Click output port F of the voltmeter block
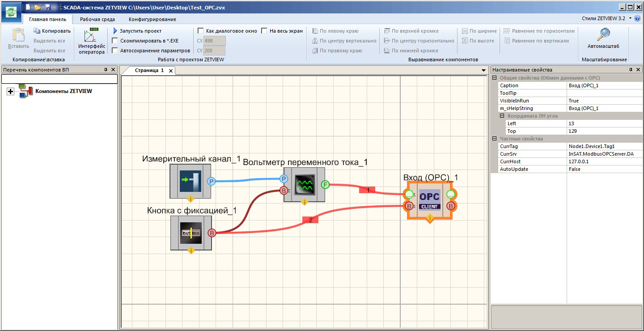The height and width of the screenshot is (331, 644). coord(325,184)
